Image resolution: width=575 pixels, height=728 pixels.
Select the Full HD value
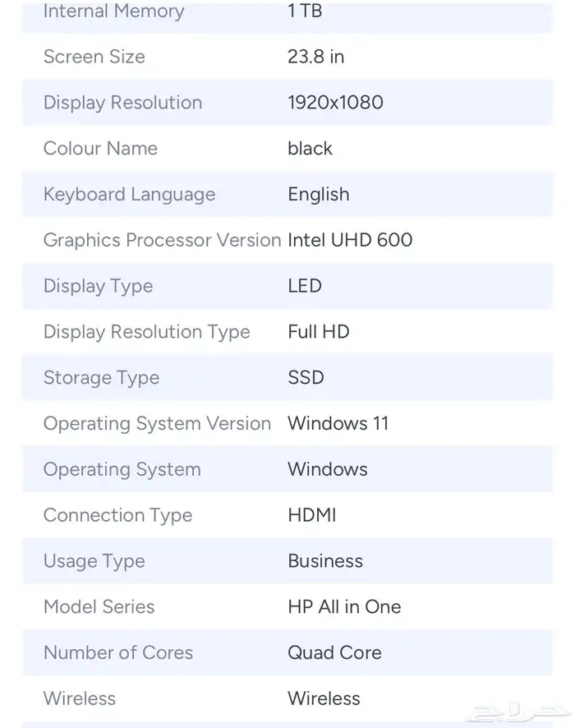click(318, 332)
